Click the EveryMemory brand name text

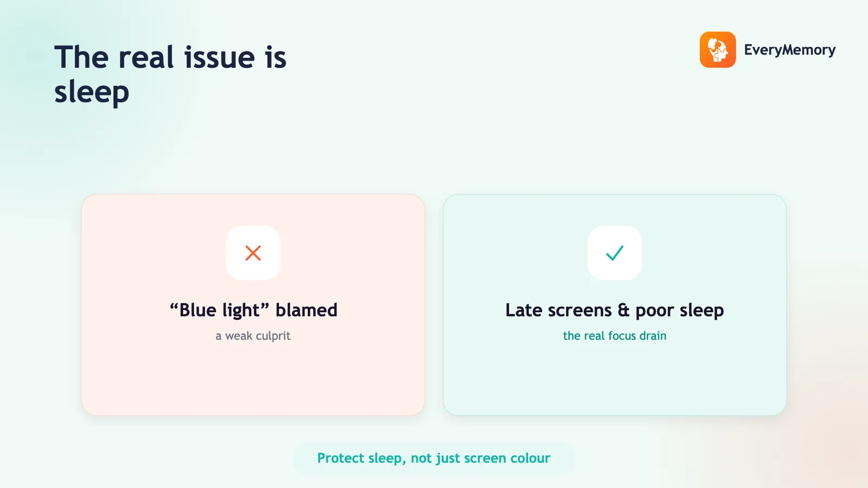(x=790, y=50)
